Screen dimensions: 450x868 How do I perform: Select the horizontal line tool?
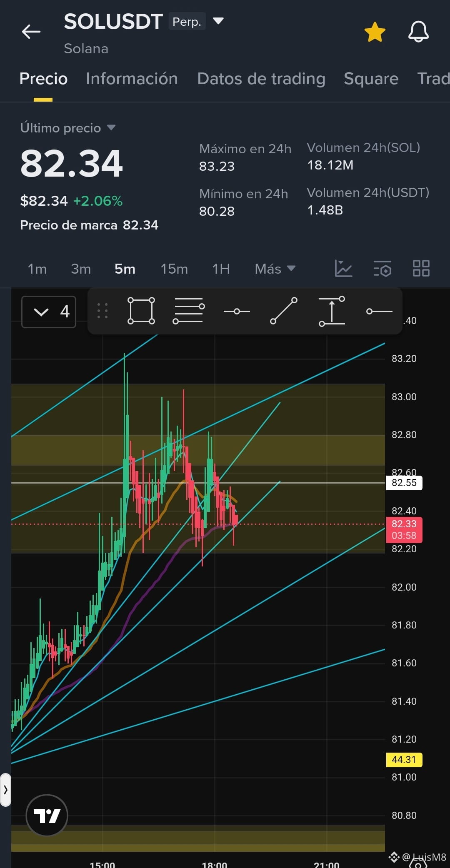click(x=237, y=312)
